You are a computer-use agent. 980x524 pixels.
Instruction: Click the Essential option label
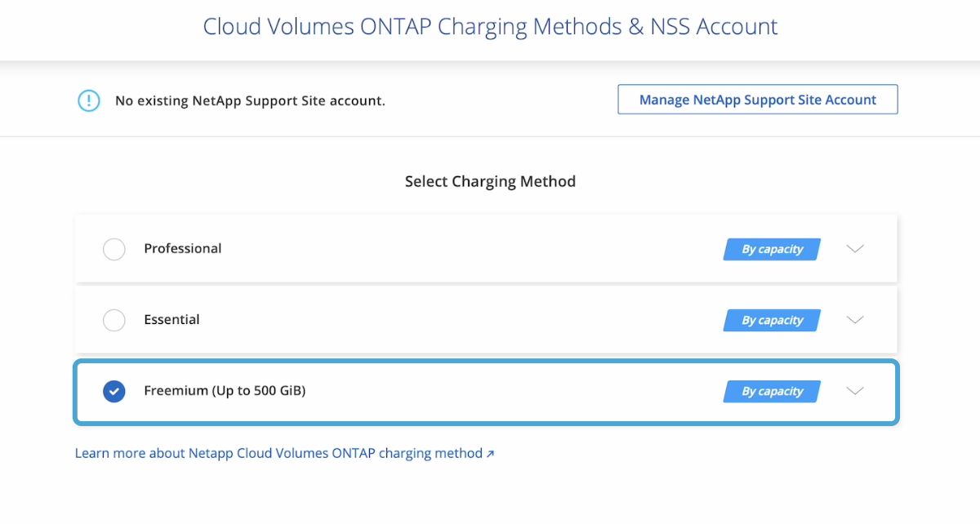coord(171,319)
